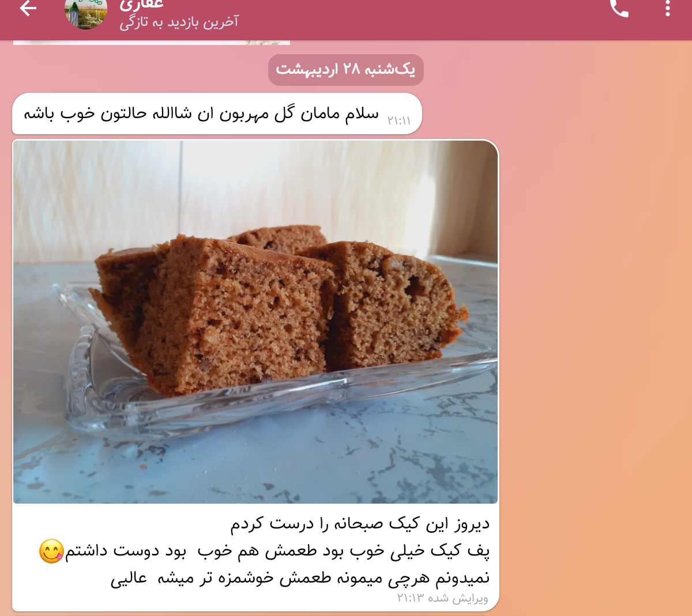692x616 pixels.
Task: Select caption line نمیدونم هرچی میمونه
Action: 300,578
